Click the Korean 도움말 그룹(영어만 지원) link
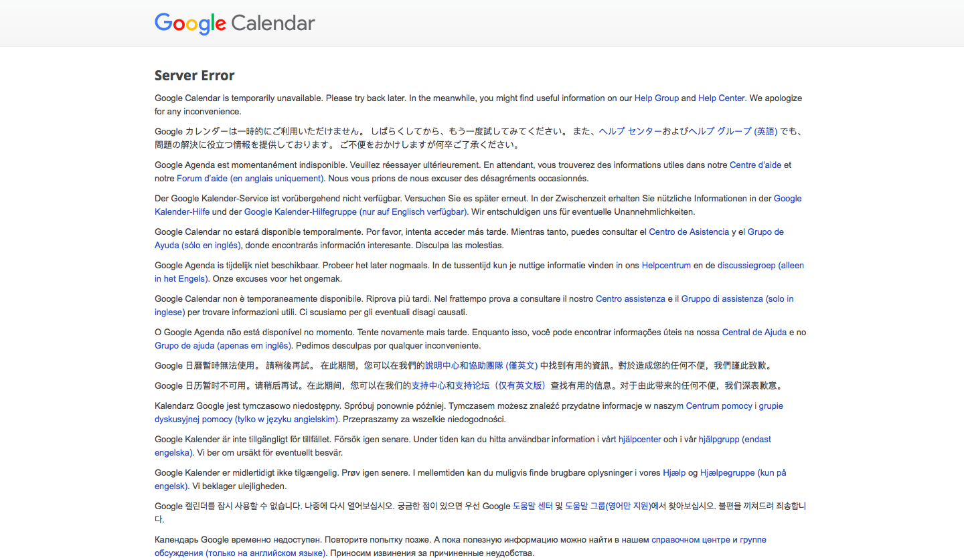This screenshot has width=964, height=560. point(608,506)
